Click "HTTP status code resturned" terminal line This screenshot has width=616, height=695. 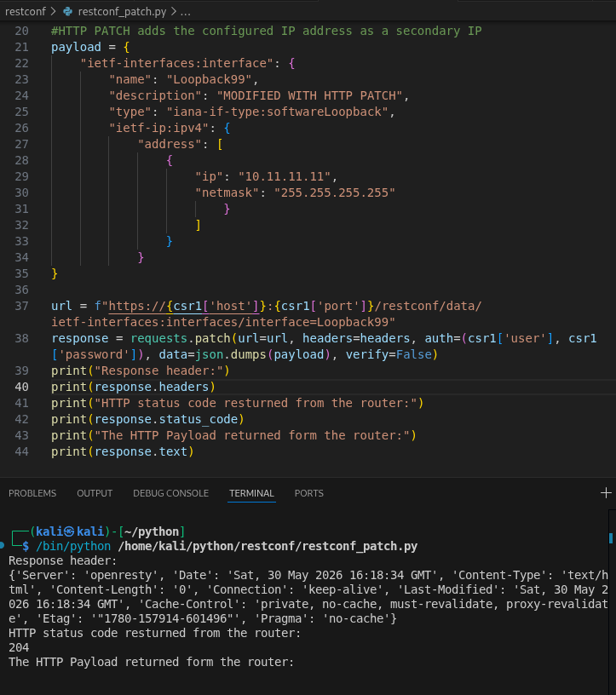[x=154, y=633]
